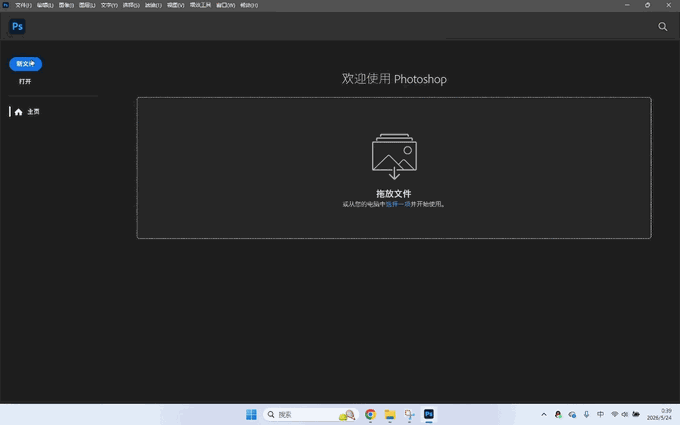Viewport: 680px width, 425px height.
Task: Click the battery tray icon
Action: [636, 415]
